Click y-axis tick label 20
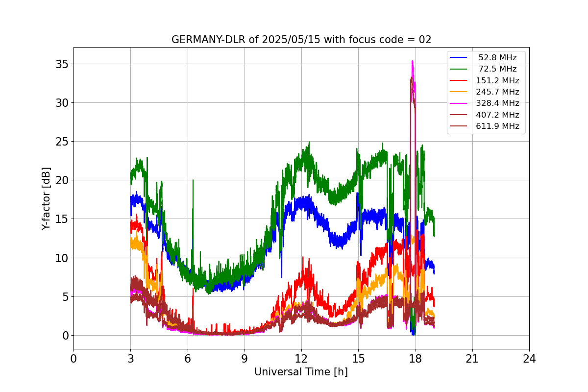Viewport: 588px width, 392px height. 62,180
